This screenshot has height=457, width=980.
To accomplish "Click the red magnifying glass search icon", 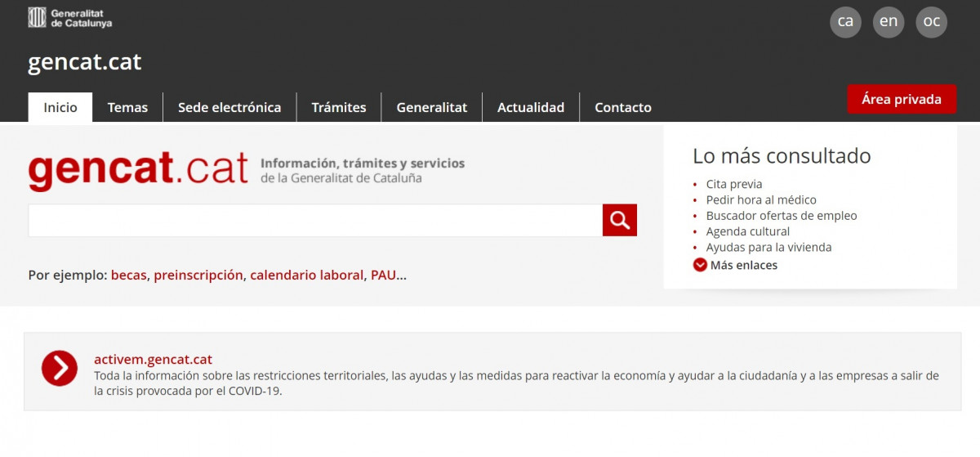I will tap(619, 220).
